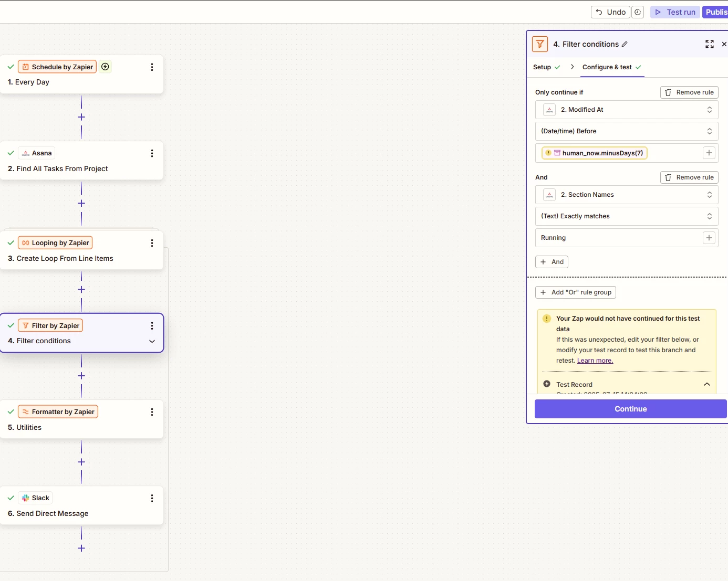The image size is (728, 581).
Task: Insert data with plus beside human_now.minusDays(7)
Action: pyautogui.click(x=709, y=153)
